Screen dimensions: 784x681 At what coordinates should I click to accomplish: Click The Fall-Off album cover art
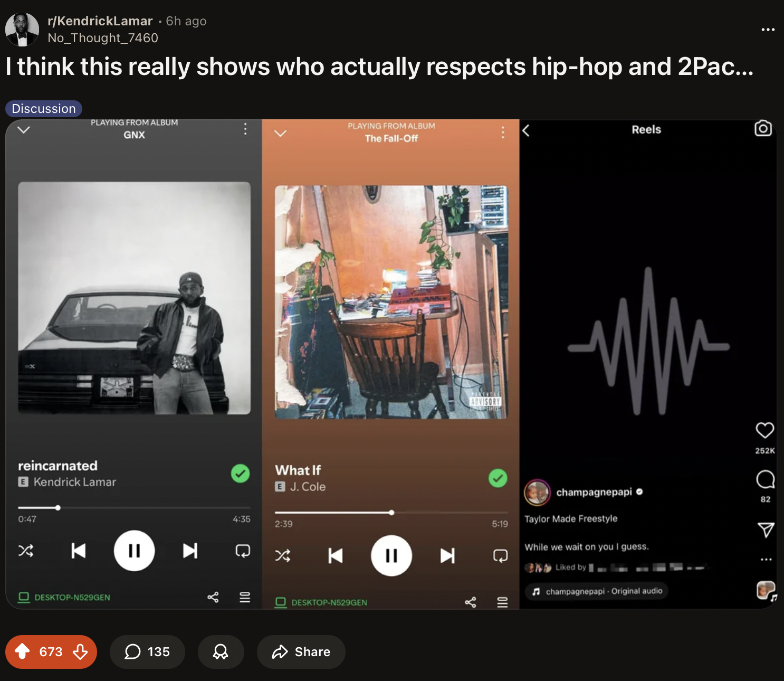click(x=391, y=302)
